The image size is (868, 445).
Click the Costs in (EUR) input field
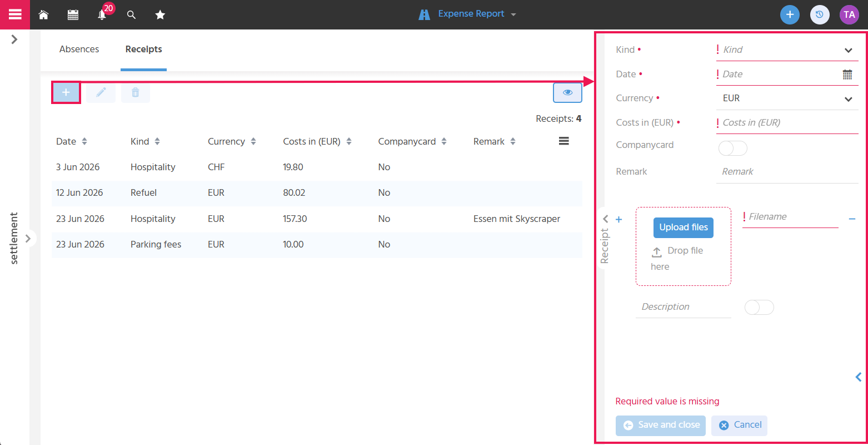coord(787,123)
